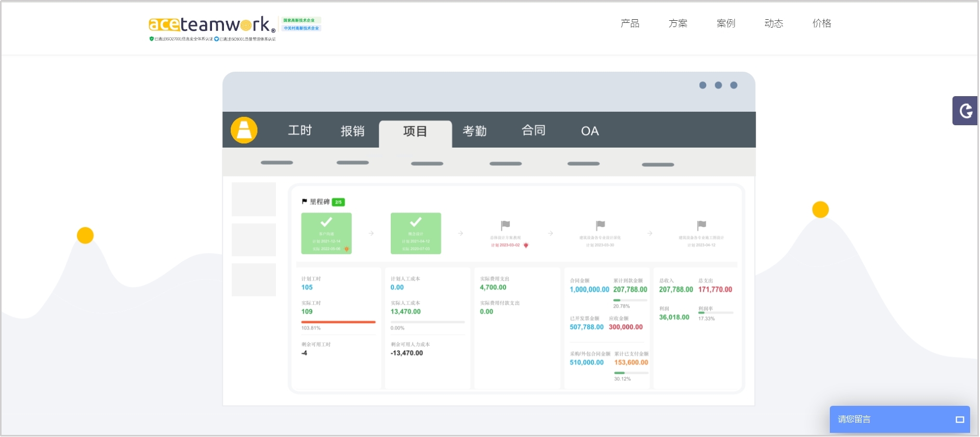This screenshot has width=980, height=437.
Task: Click the fifth milestone flag icon
Action: point(701,225)
